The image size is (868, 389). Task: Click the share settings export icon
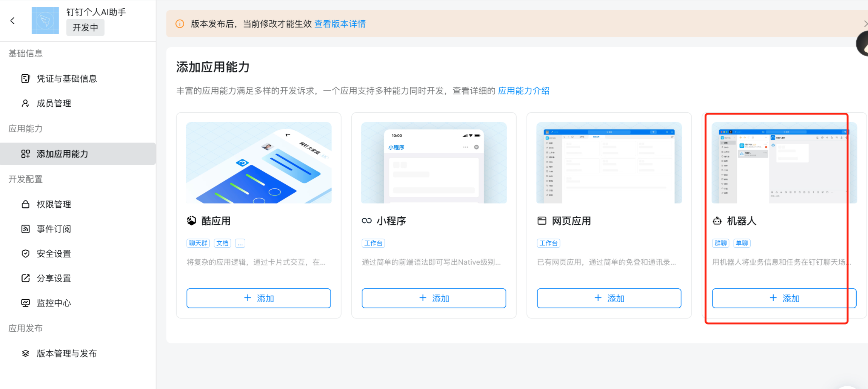[x=26, y=278]
